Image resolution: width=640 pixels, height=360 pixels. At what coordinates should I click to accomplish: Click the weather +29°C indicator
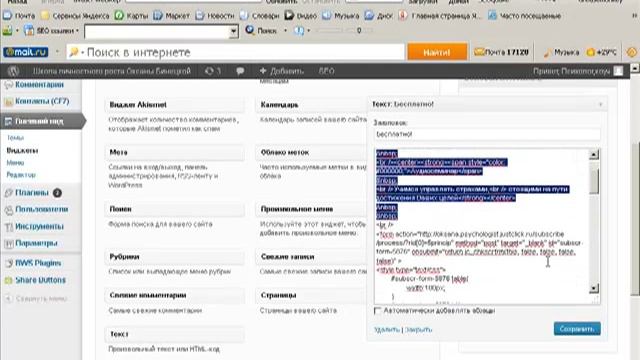[601, 52]
